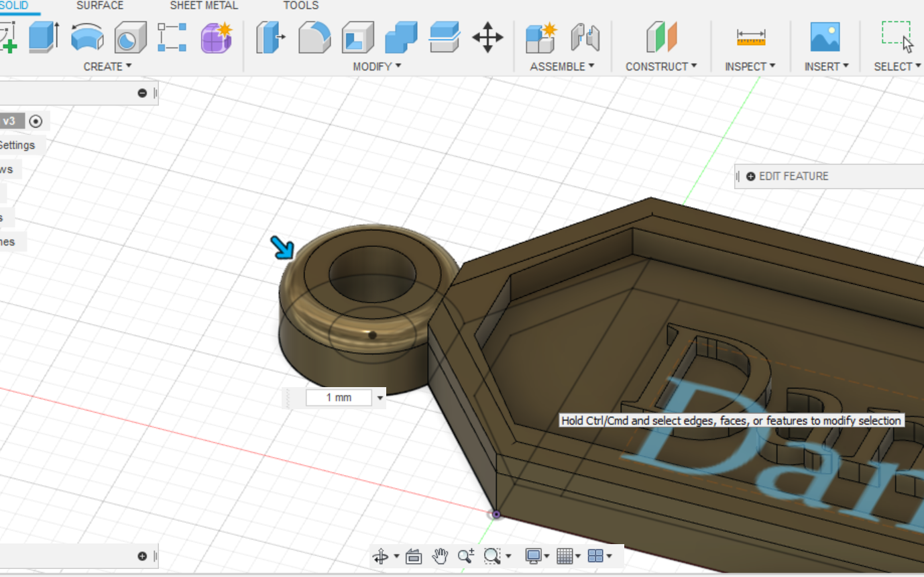This screenshot has width=924, height=577.
Task: Click the Look At tool
Action: tap(414, 556)
